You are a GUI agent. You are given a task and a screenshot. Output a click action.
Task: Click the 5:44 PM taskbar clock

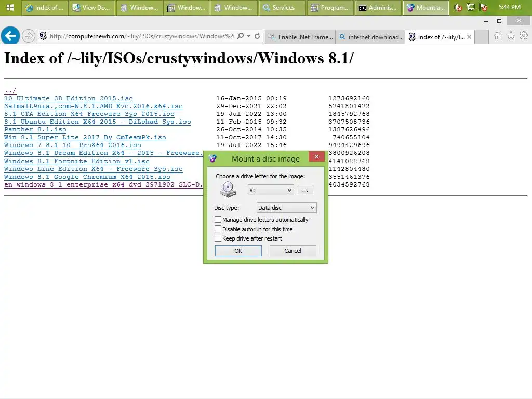[510, 7]
